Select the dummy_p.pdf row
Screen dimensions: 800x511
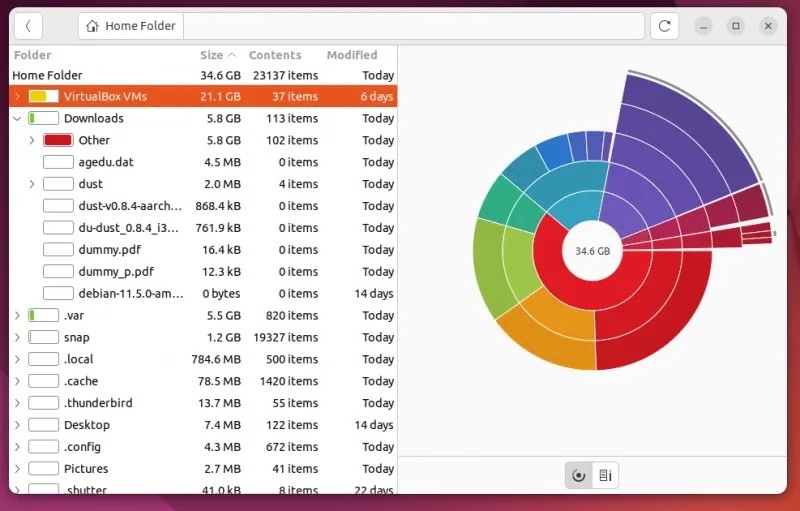[x=203, y=272]
